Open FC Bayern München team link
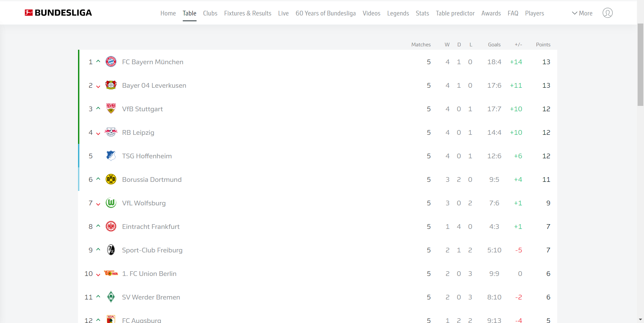 pos(153,62)
